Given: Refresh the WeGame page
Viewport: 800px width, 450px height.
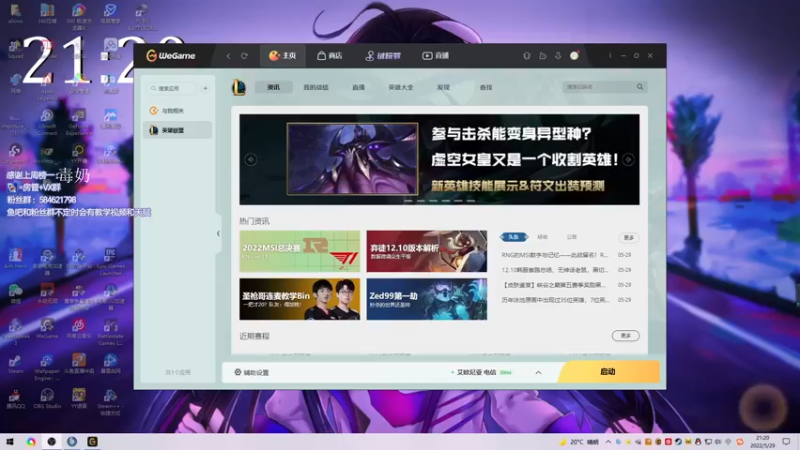Looking at the screenshot, I should (244, 56).
